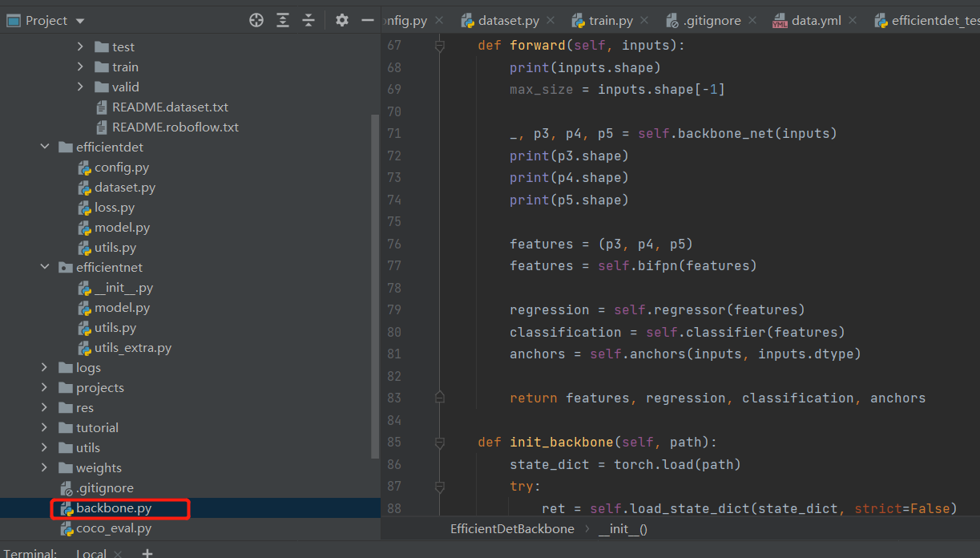The height and width of the screenshot is (558, 980).
Task: Select utils.py under efficientnet
Action: (x=115, y=328)
